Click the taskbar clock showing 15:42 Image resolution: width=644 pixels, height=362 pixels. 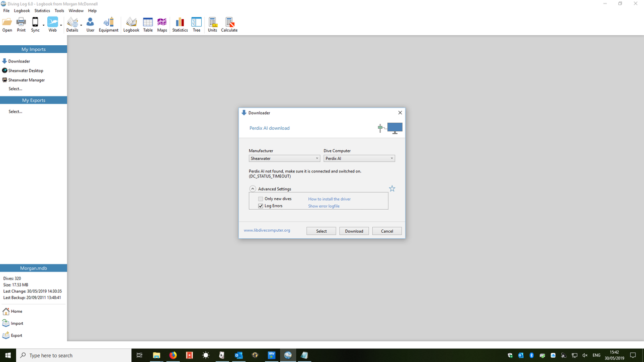614,355
